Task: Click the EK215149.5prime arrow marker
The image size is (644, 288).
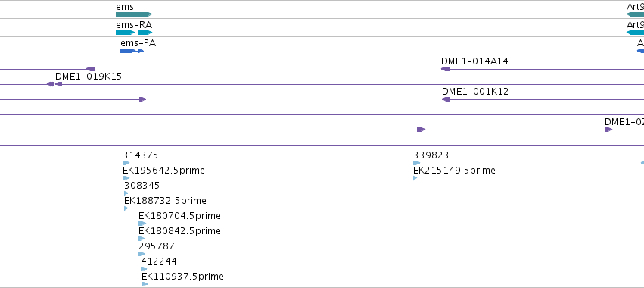Action: point(415,178)
